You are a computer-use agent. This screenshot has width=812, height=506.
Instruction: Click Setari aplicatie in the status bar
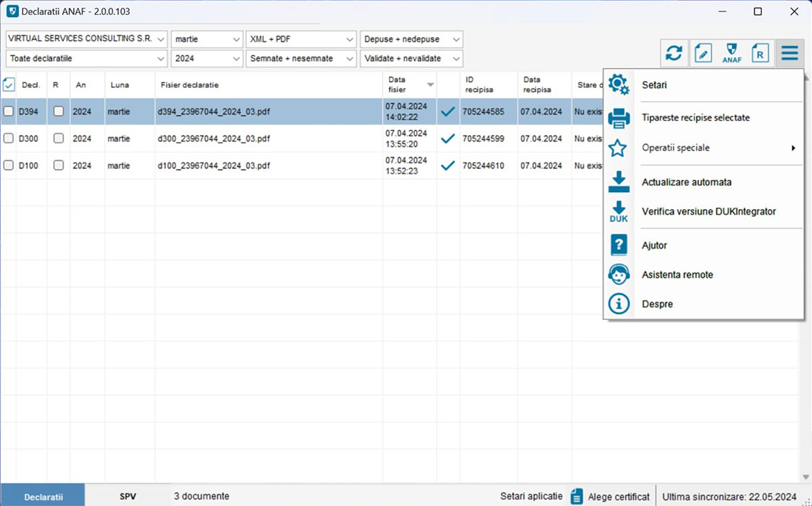pyautogui.click(x=531, y=496)
